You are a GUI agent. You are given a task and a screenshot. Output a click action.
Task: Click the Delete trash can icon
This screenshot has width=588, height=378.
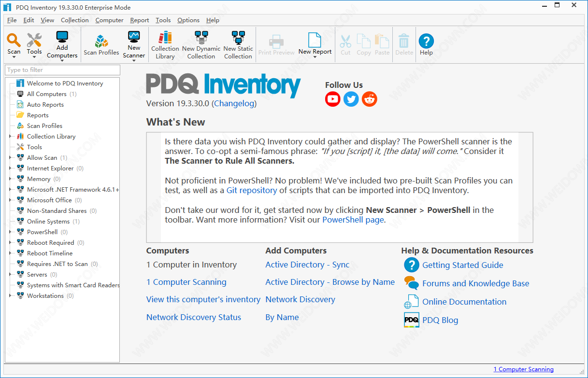click(x=404, y=41)
